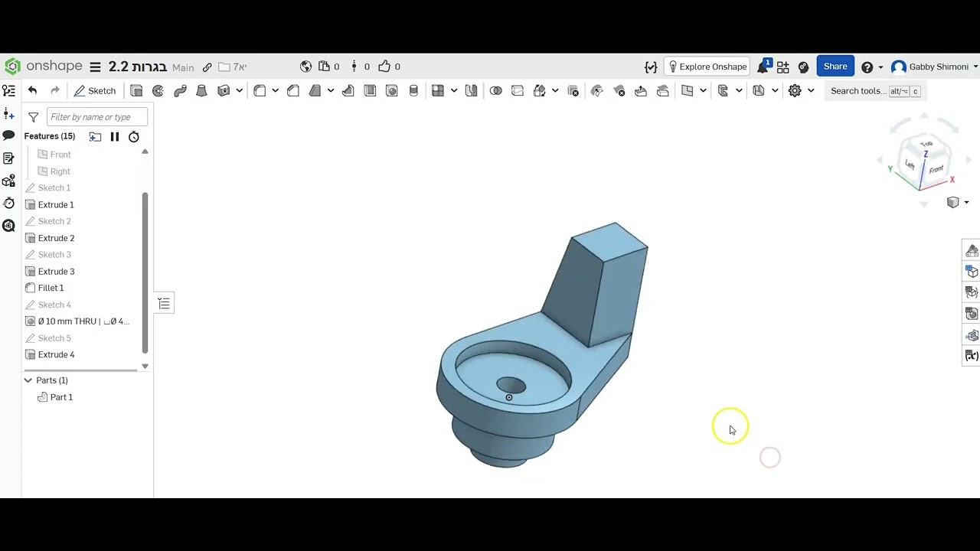Open the Draft tool dropdown arrow
The height and width of the screenshot is (551, 980).
(331, 91)
